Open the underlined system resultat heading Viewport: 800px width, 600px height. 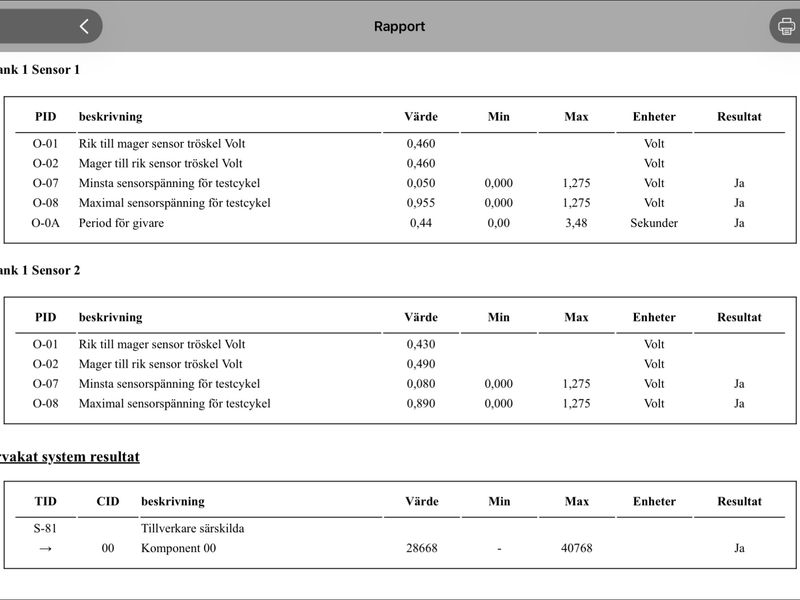[69, 457]
